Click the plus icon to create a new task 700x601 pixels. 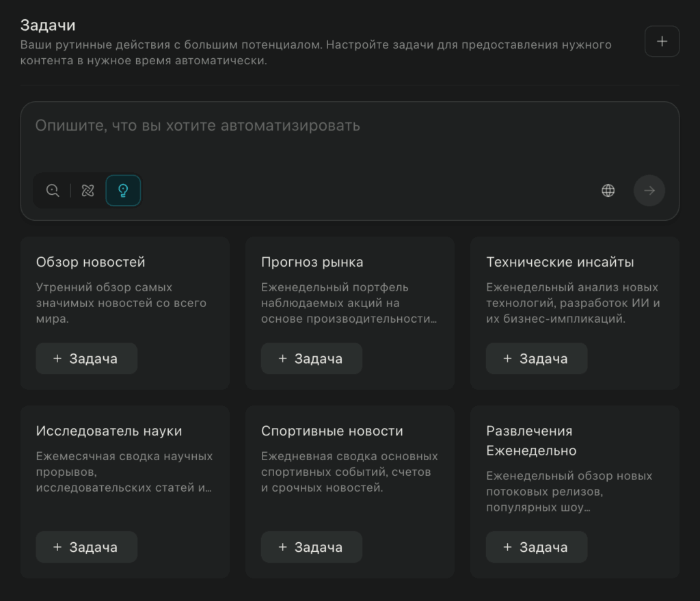(x=662, y=41)
